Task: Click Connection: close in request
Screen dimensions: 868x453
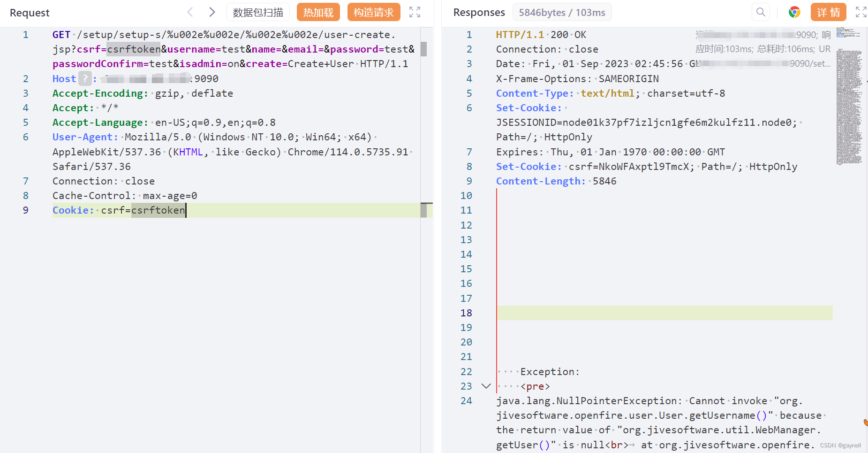Action: [104, 181]
